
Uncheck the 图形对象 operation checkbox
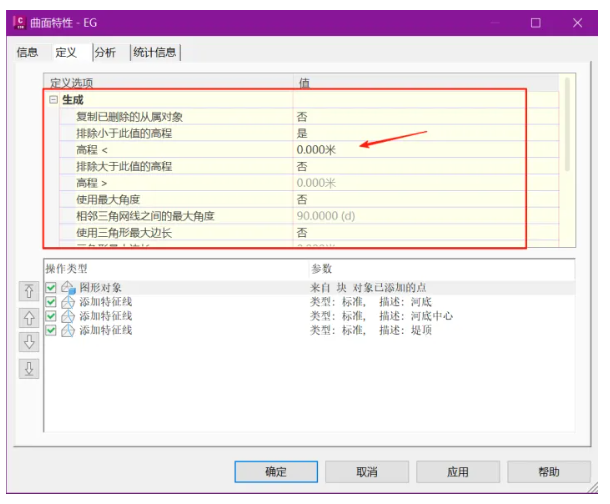click(x=51, y=288)
